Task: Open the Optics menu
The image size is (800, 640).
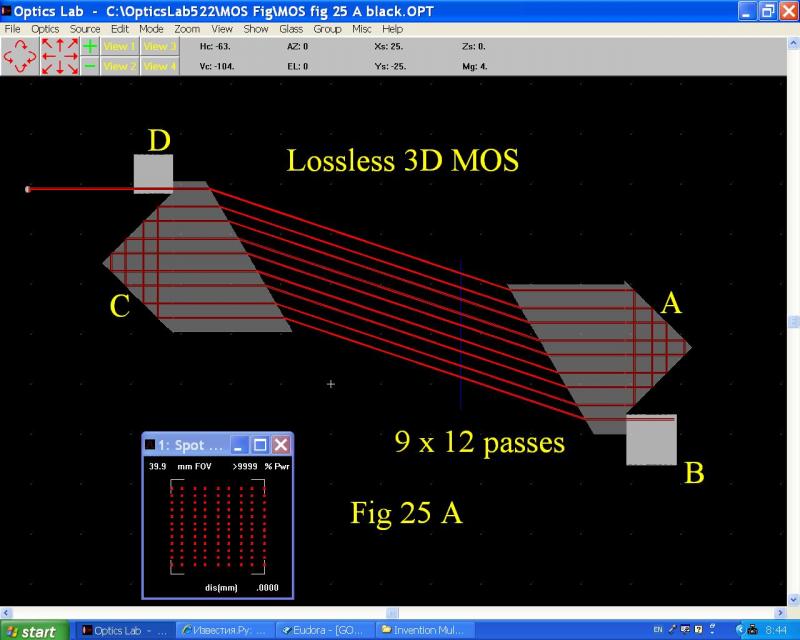Action: (45, 29)
